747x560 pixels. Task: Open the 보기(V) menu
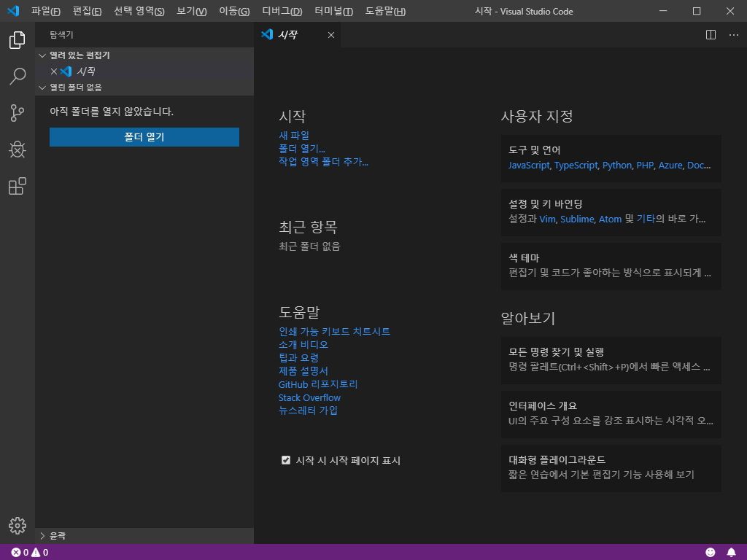[x=192, y=11]
